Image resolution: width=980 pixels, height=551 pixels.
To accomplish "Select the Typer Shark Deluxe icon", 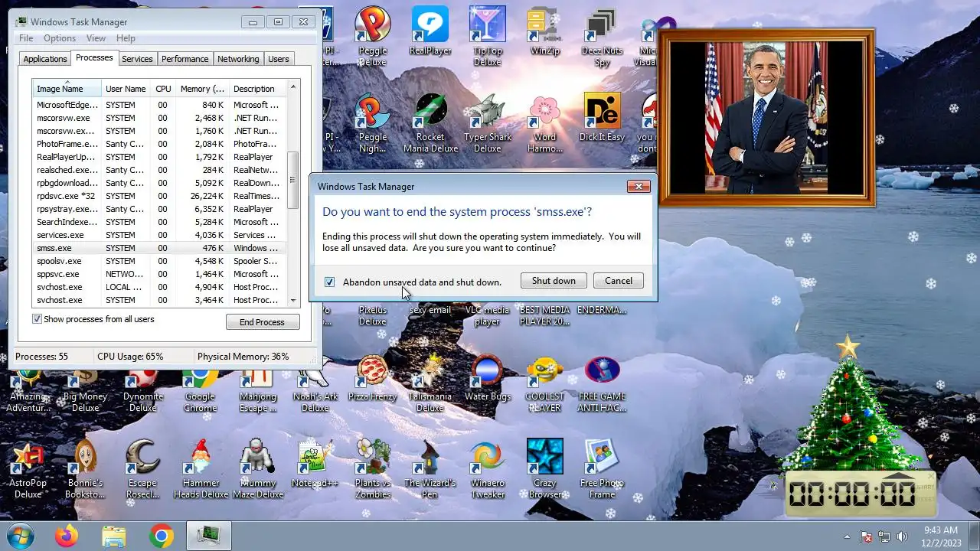I will click(x=488, y=122).
